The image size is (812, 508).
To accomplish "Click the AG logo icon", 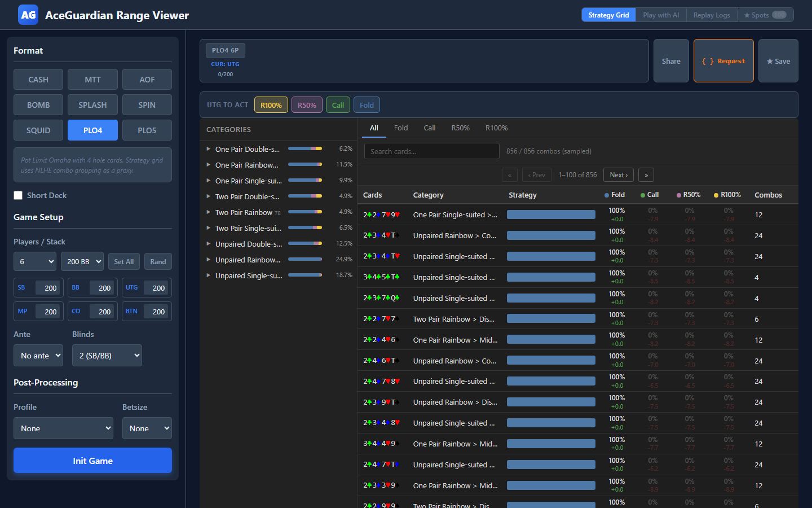I will [x=28, y=15].
